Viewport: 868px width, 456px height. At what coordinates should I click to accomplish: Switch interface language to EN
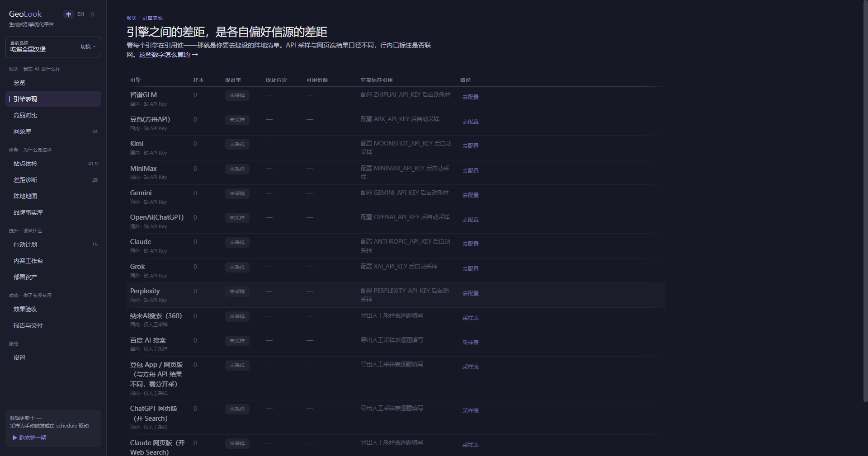click(80, 14)
